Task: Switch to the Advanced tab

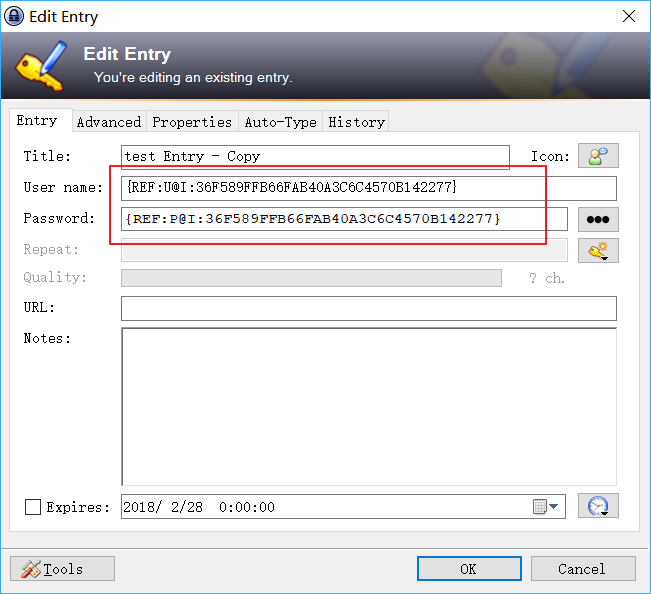Action: pos(108,122)
